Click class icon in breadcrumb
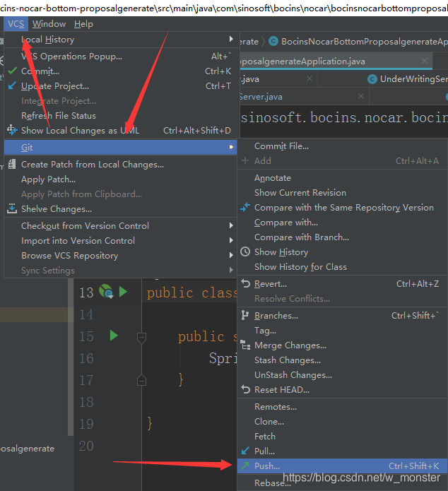The height and width of the screenshot is (491, 448). pos(273,41)
